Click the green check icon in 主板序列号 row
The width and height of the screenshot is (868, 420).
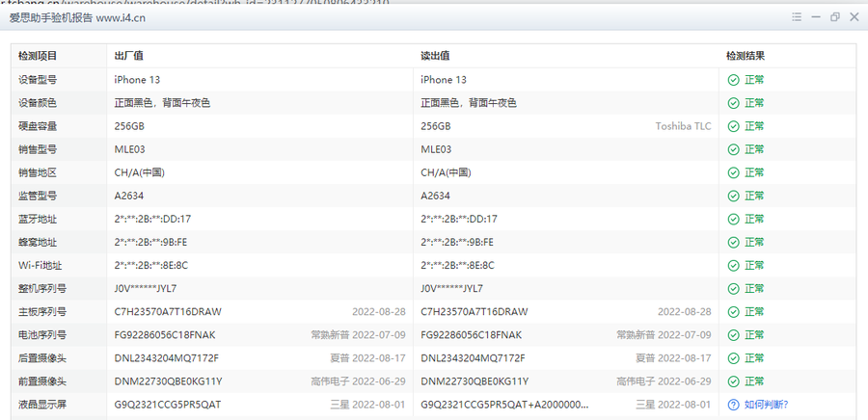(734, 312)
